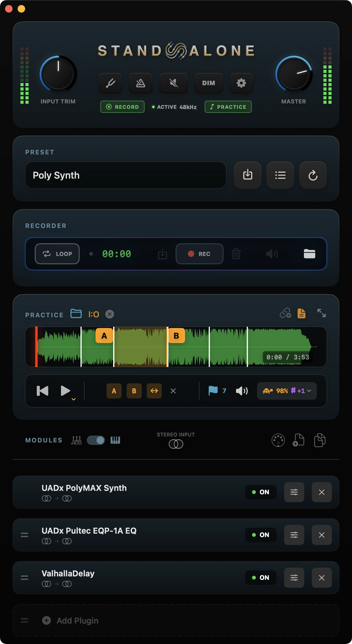Viewport: 352px width, 644px height.
Task: Remove the ValhallaDelay module
Action: [322, 578]
